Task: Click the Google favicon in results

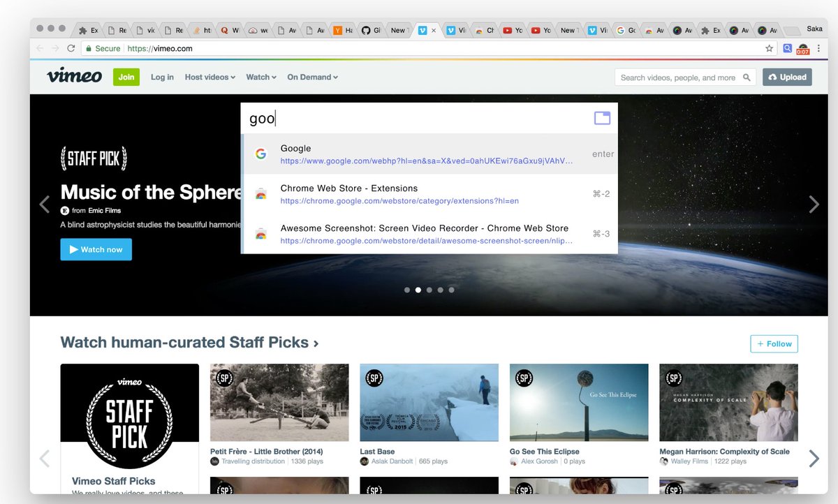Action: pos(260,154)
